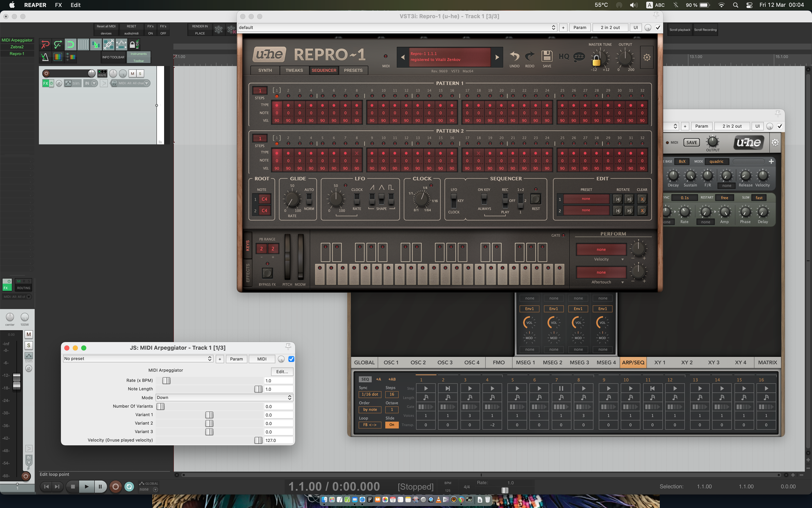Click Repro-1 REDO arrow icon
812x508 pixels.
coord(529,56)
